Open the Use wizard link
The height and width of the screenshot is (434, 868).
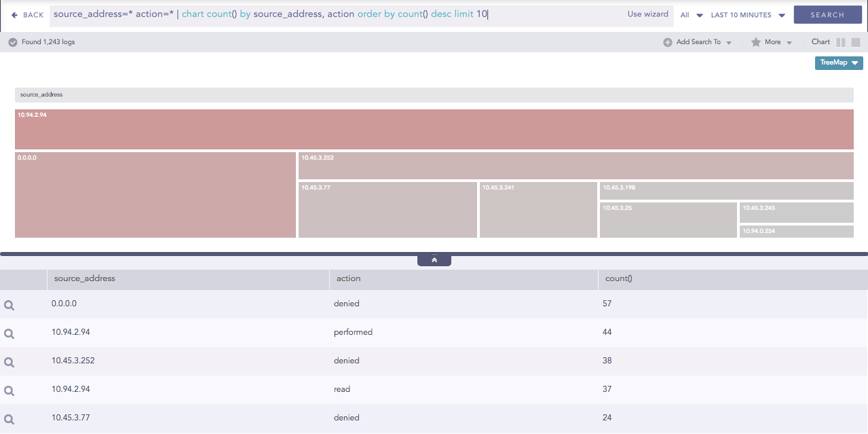(x=647, y=14)
